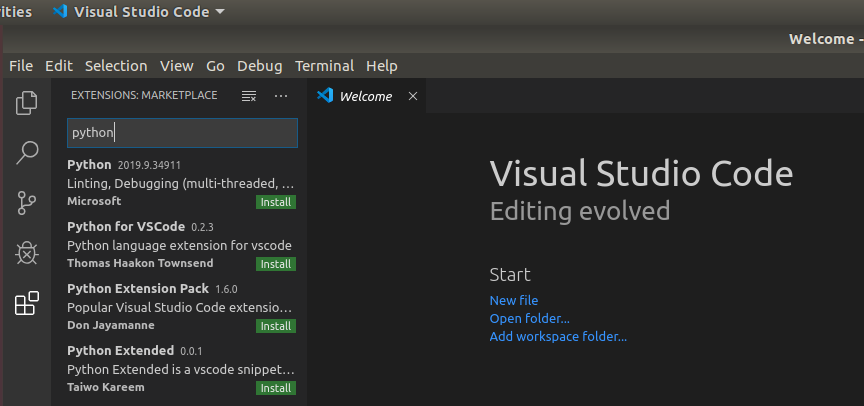Open the Debug view bug icon
Screen dimensions: 864x406
[26, 253]
